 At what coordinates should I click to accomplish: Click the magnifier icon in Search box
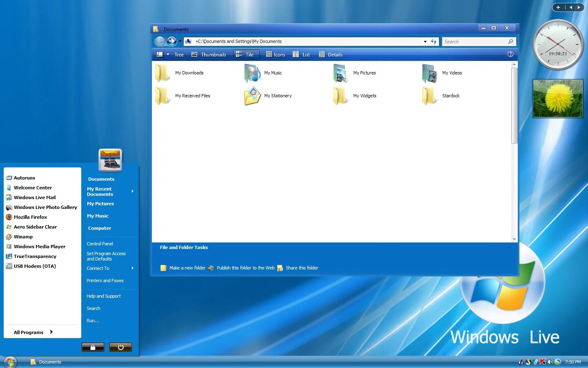point(510,41)
